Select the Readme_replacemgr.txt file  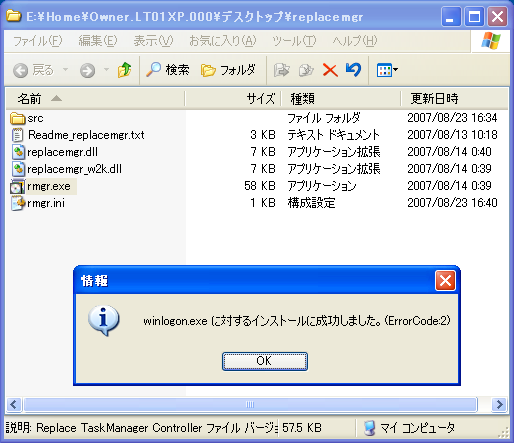pyautogui.click(x=86, y=135)
